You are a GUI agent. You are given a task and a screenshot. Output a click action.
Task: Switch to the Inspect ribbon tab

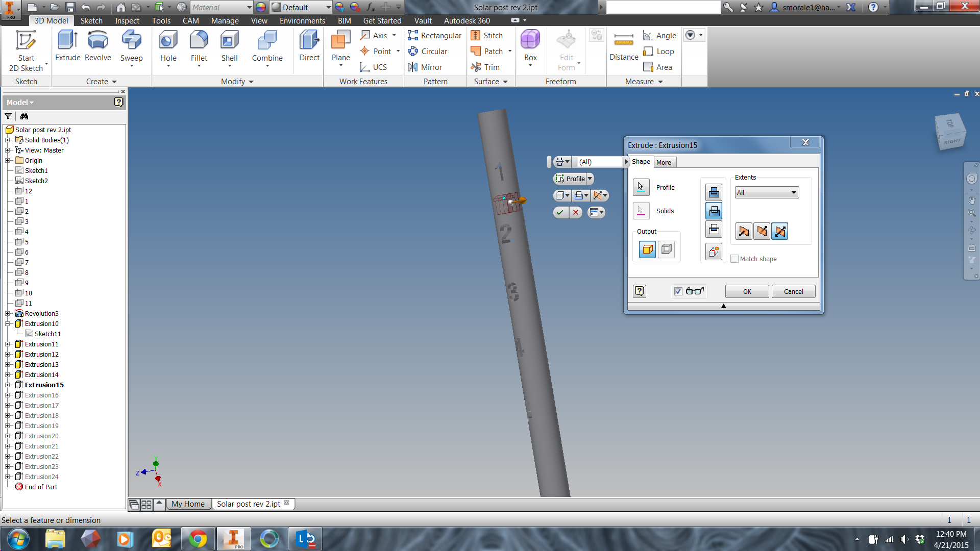[127, 20]
